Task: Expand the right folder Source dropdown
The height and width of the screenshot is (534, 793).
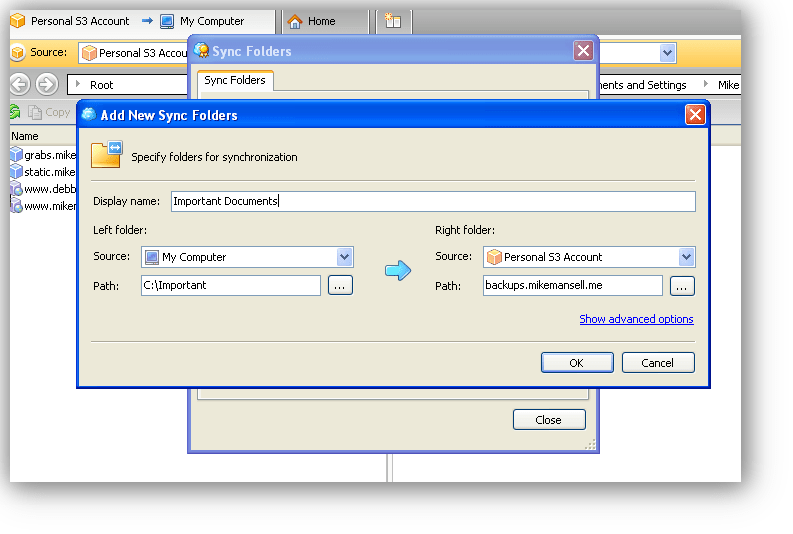Action: 686,257
